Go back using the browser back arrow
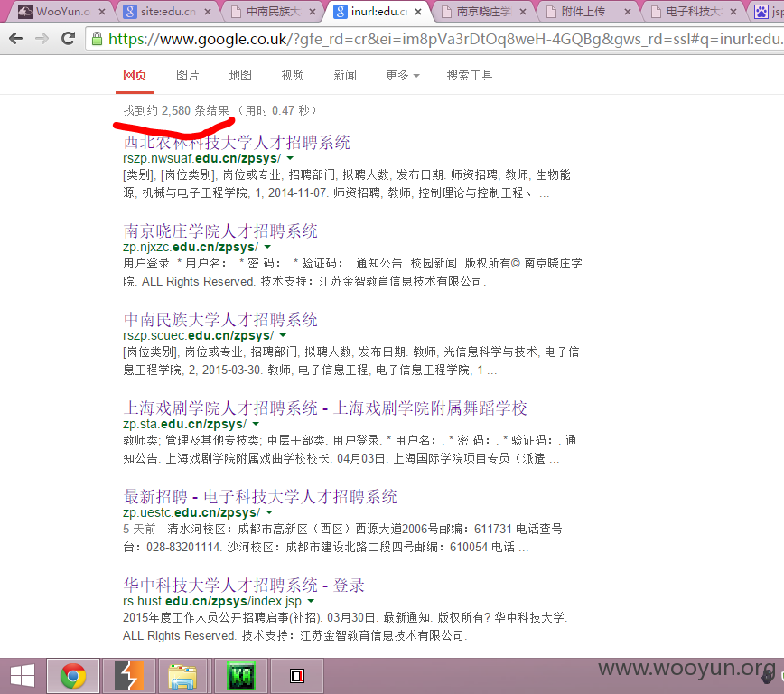Image resolution: width=784 pixels, height=694 pixels. point(16,39)
